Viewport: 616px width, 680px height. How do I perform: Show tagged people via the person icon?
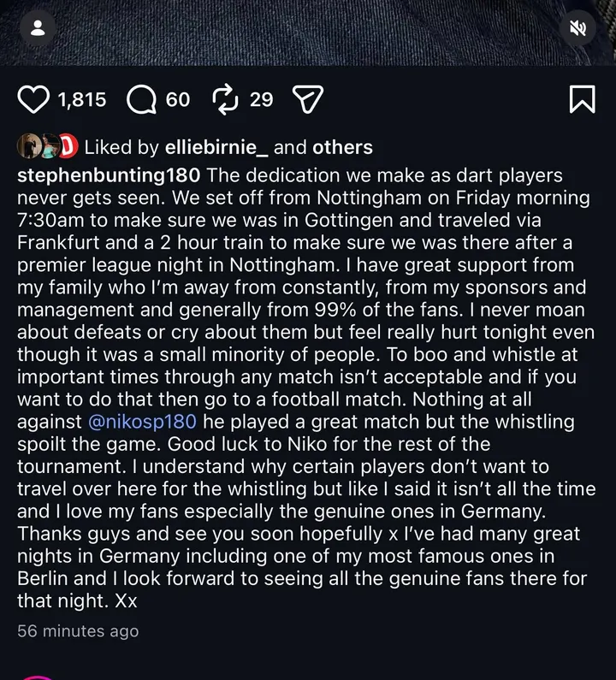[37, 28]
